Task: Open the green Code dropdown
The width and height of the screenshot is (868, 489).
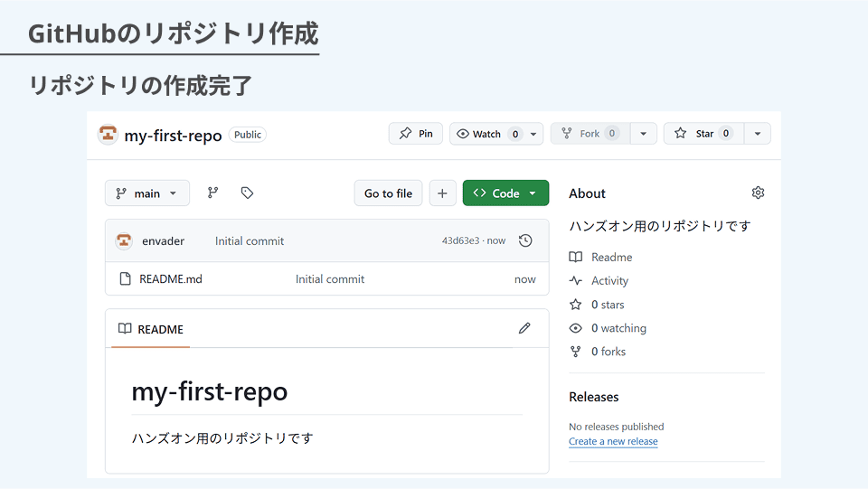Action: coord(506,193)
